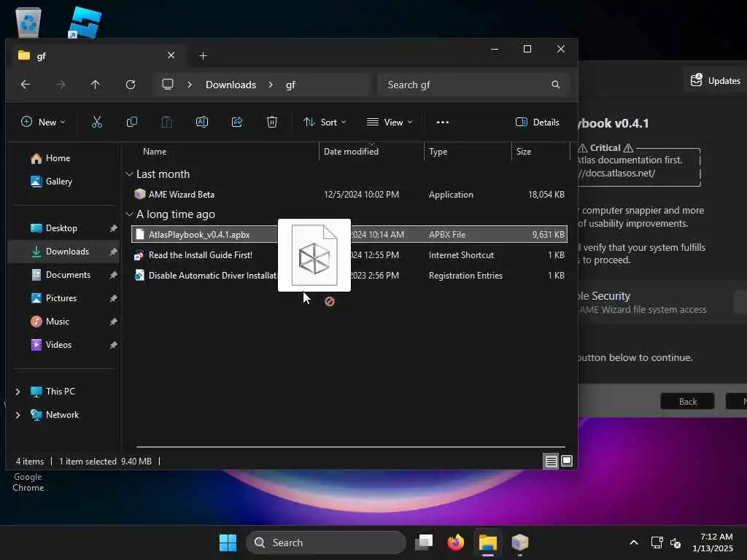Click chevron before Downloads in address bar

coord(190,85)
